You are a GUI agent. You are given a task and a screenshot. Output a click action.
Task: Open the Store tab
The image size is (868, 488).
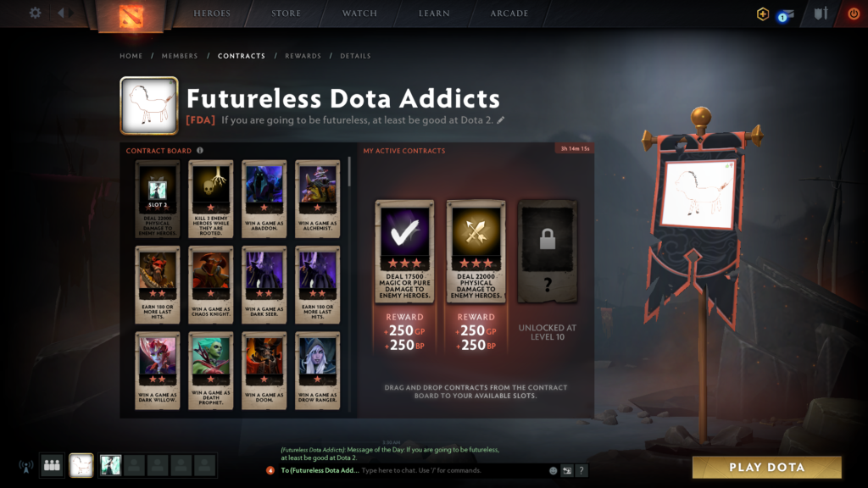(287, 14)
